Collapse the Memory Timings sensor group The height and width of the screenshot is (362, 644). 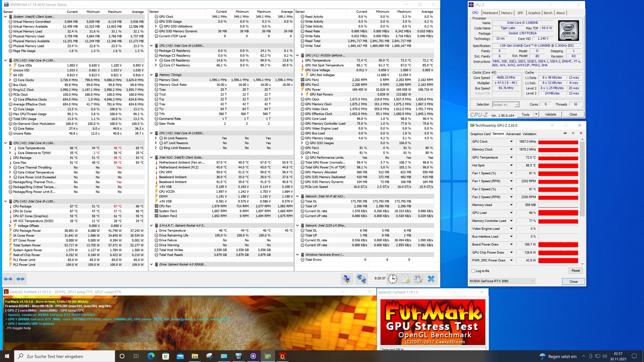point(151,75)
